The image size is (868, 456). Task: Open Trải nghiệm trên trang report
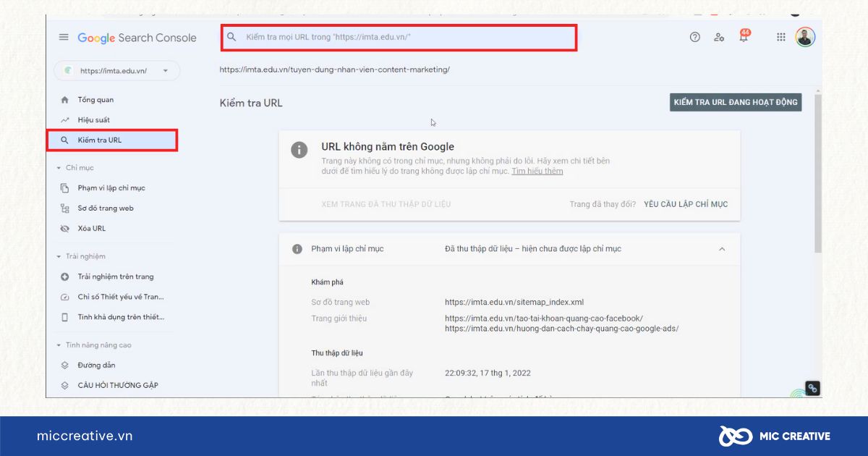[116, 276]
